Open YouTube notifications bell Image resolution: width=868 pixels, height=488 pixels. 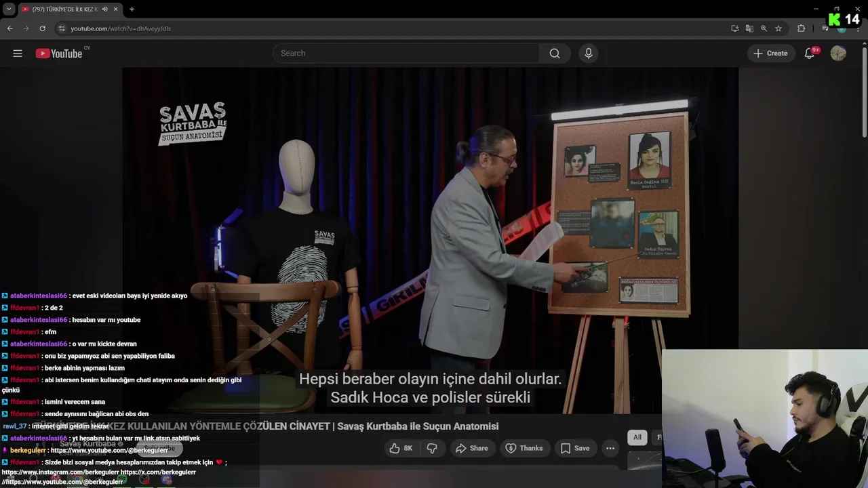(810, 54)
